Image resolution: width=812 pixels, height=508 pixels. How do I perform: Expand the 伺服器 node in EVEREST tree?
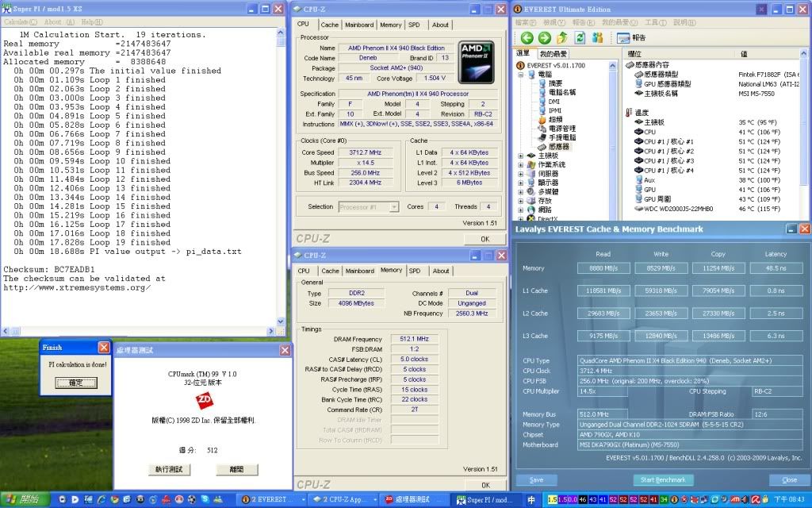coord(520,174)
